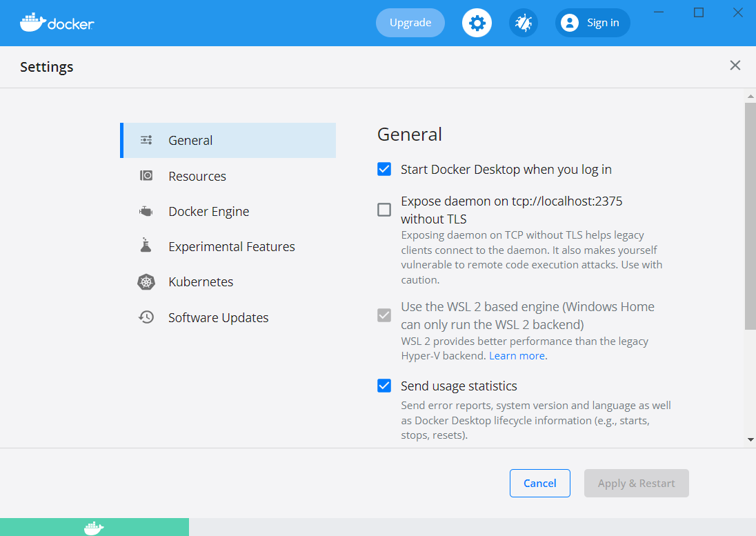Click the Upgrade button
The height and width of the screenshot is (536, 756).
(410, 23)
